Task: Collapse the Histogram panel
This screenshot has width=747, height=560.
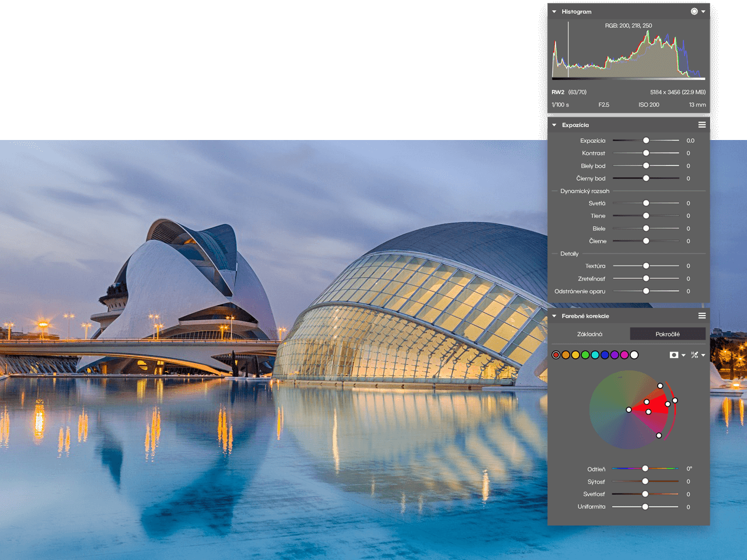Action: click(554, 12)
